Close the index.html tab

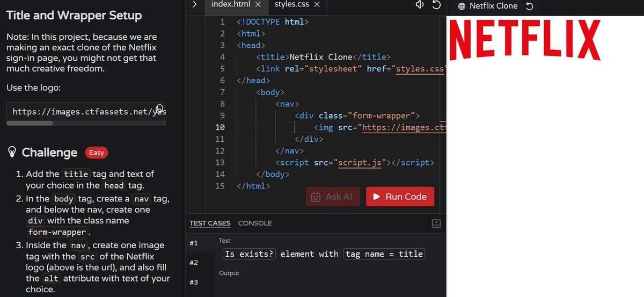pos(258,4)
